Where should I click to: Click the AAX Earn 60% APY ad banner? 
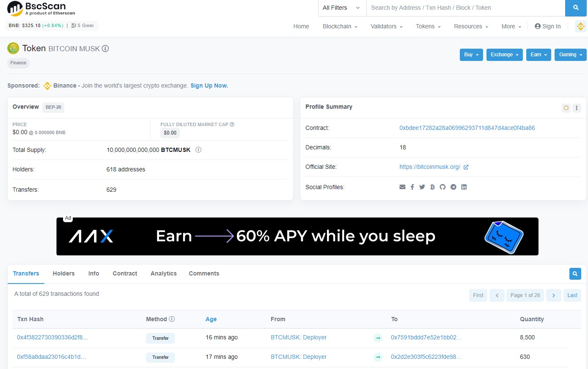(x=297, y=236)
